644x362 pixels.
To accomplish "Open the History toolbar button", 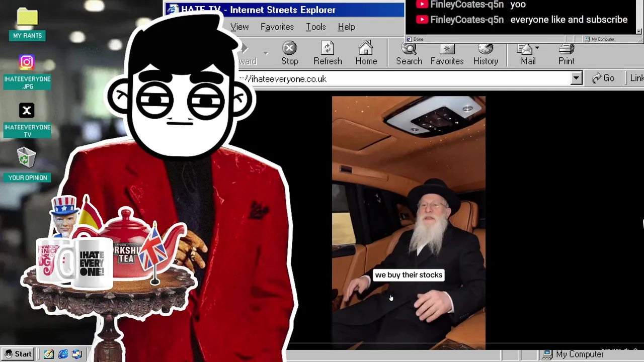I will point(486,54).
